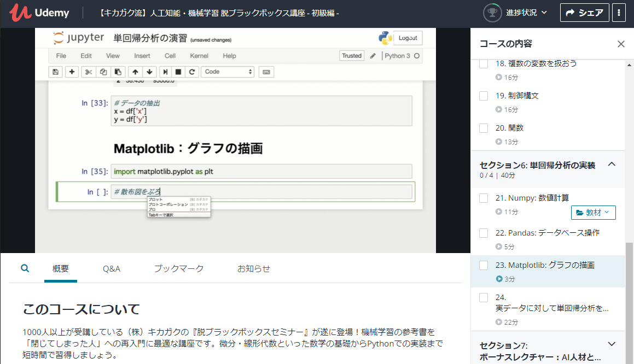634x364 pixels.
Task: Click the run cell icon
Action: [x=165, y=72]
